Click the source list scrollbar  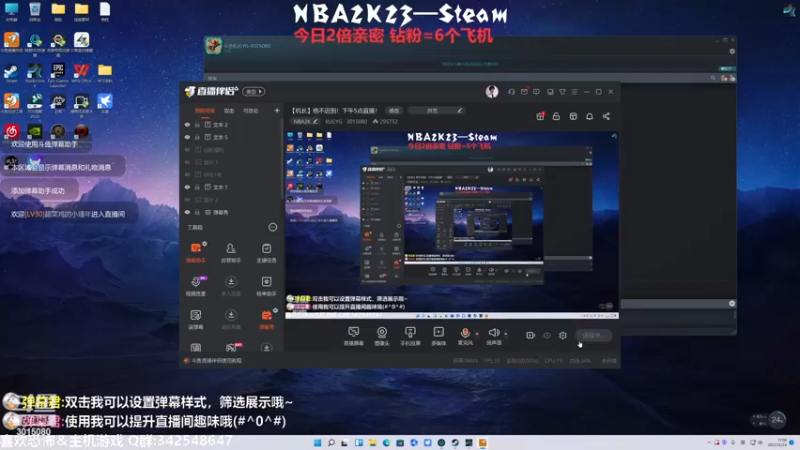(x=282, y=158)
